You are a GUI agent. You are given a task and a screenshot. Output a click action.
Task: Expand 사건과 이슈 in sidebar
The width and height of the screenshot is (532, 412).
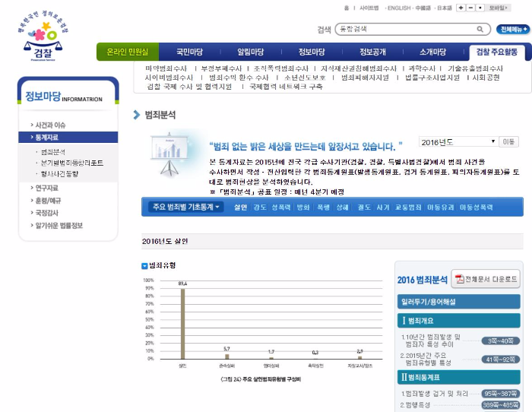(x=50, y=125)
